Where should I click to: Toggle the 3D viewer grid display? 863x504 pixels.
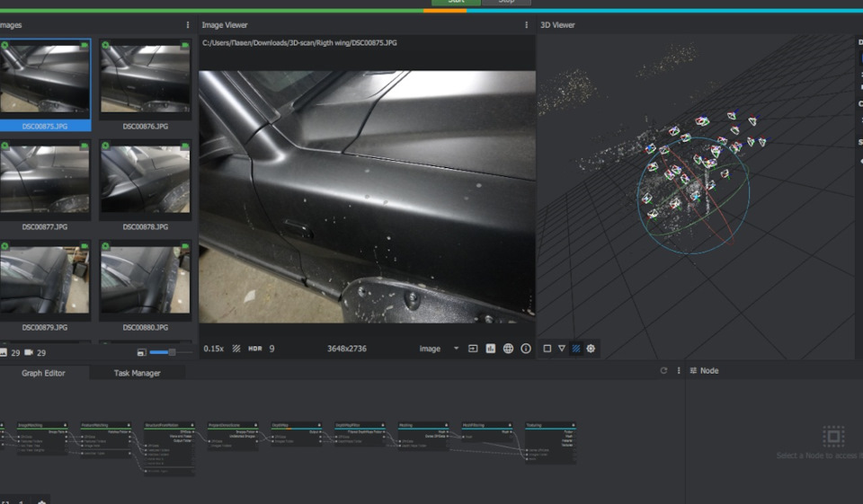(575, 349)
